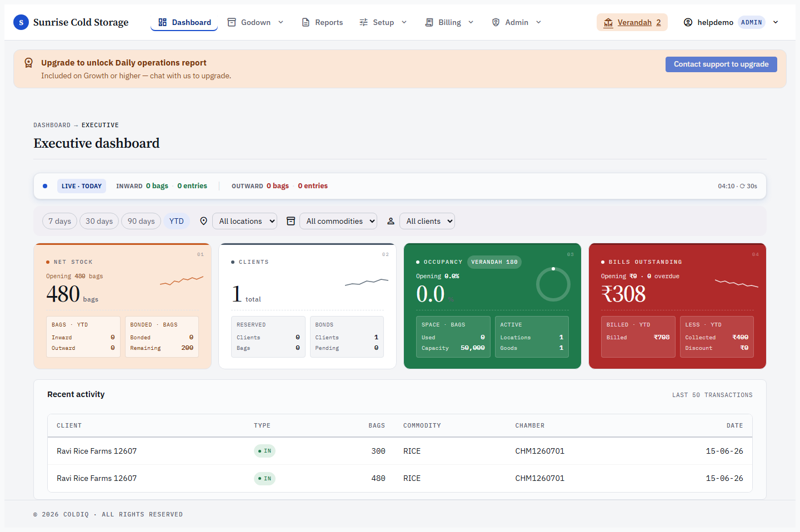Viewport: 800px width, 532px height.
Task: Click the Billing receipt icon
Action: [429, 22]
